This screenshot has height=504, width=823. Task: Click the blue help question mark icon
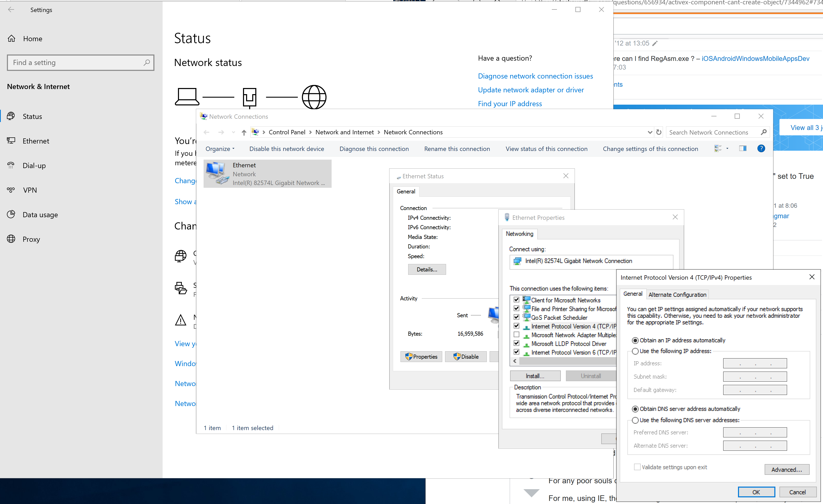coord(761,149)
